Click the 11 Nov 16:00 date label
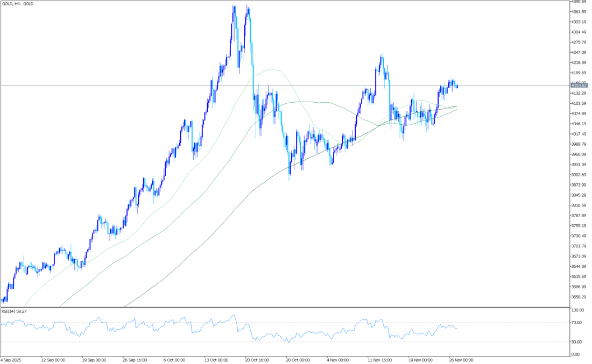The image size is (592, 364). click(x=380, y=360)
